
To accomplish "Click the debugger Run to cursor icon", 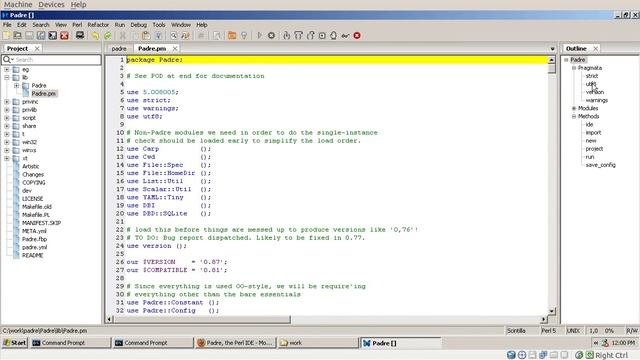I will pos(322,36).
